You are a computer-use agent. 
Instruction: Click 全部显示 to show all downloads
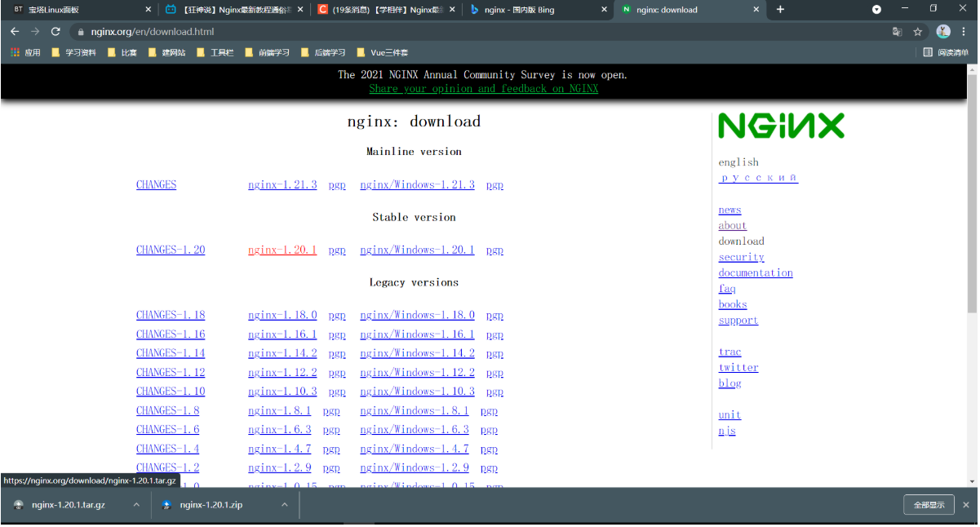pos(929,505)
